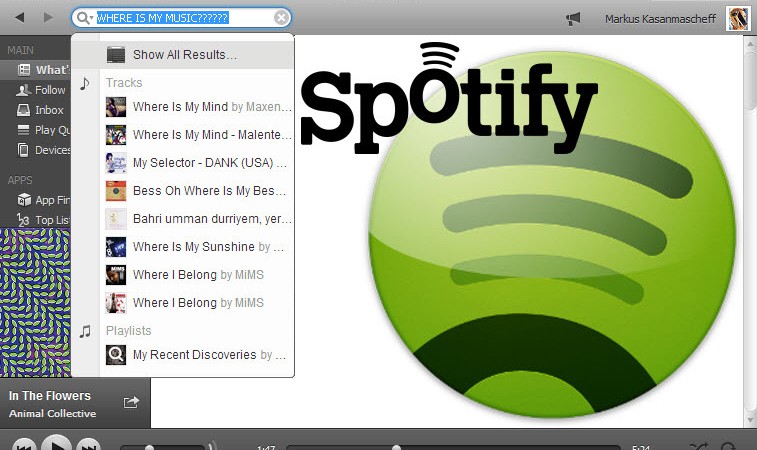The height and width of the screenshot is (450, 757).
Task: Click the album art beside Bess Oh Where Is My Bes
Action: click(x=116, y=191)
